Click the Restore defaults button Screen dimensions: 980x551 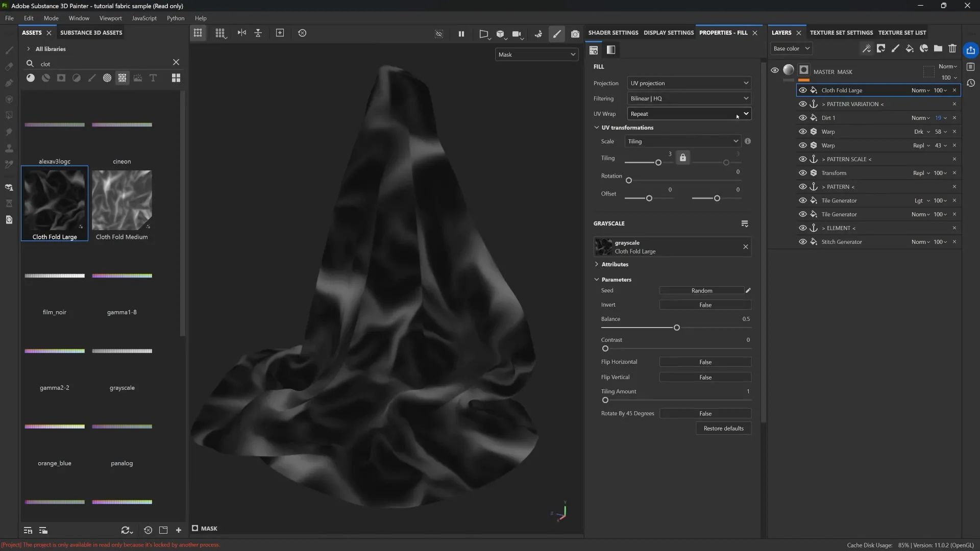723,429
